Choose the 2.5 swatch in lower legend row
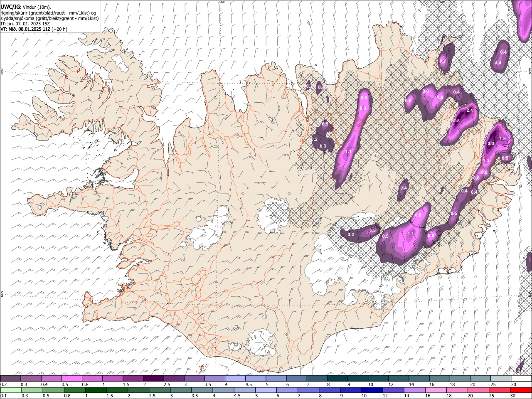 [159, 390]
